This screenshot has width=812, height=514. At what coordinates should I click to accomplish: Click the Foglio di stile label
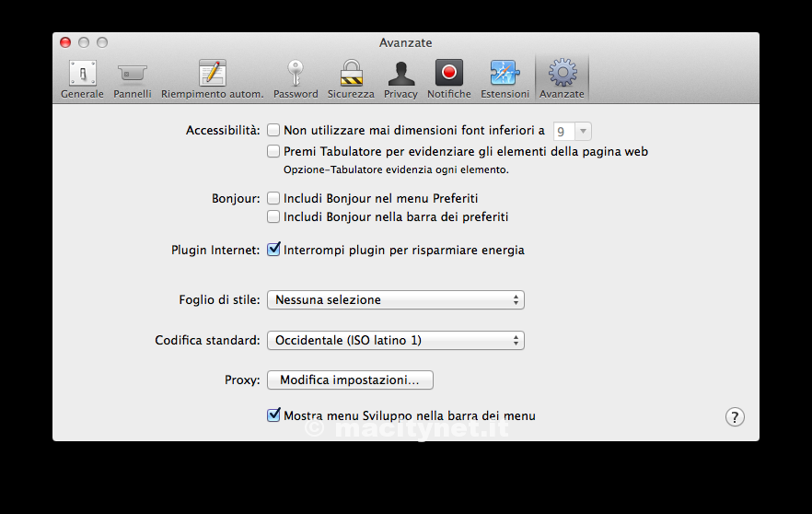point(219,299)
